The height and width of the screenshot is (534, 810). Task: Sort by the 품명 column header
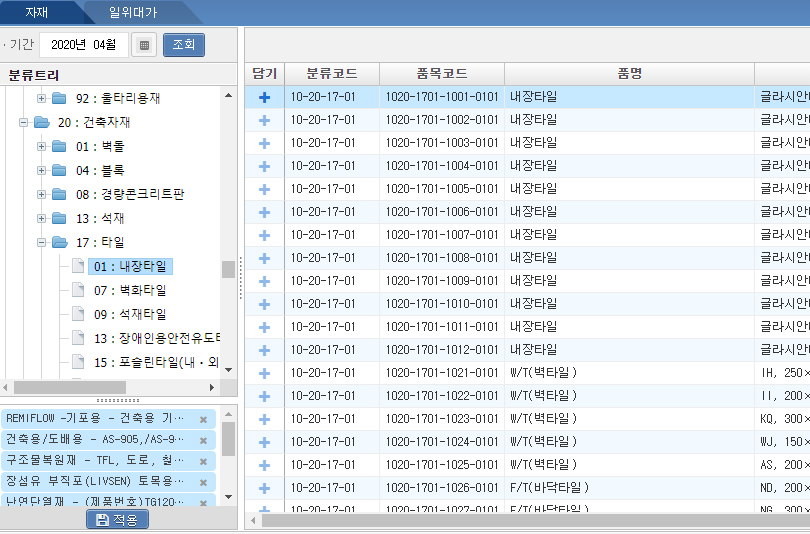coord(630,74)
